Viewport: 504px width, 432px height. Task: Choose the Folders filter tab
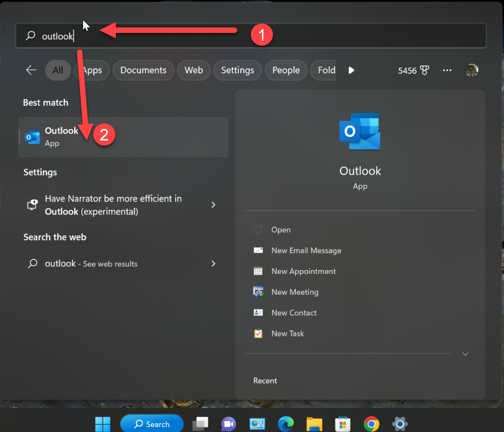324,70
